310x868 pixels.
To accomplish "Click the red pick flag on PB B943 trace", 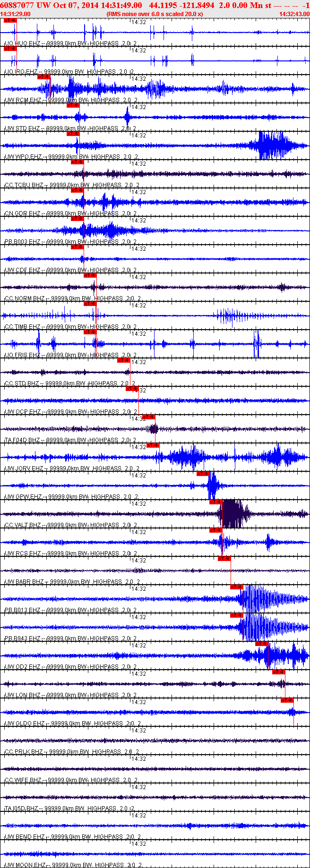I will coord(237,615).
